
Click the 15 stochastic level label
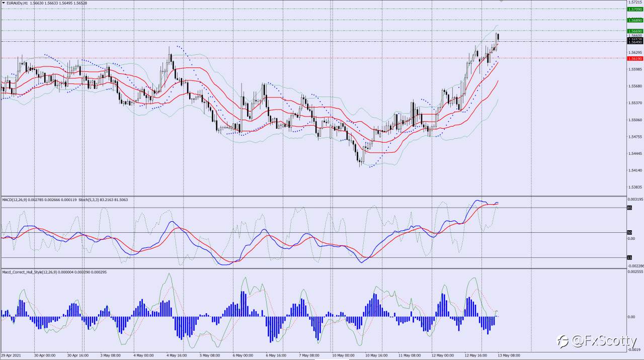pyautogui.click(x=629, y=258)
